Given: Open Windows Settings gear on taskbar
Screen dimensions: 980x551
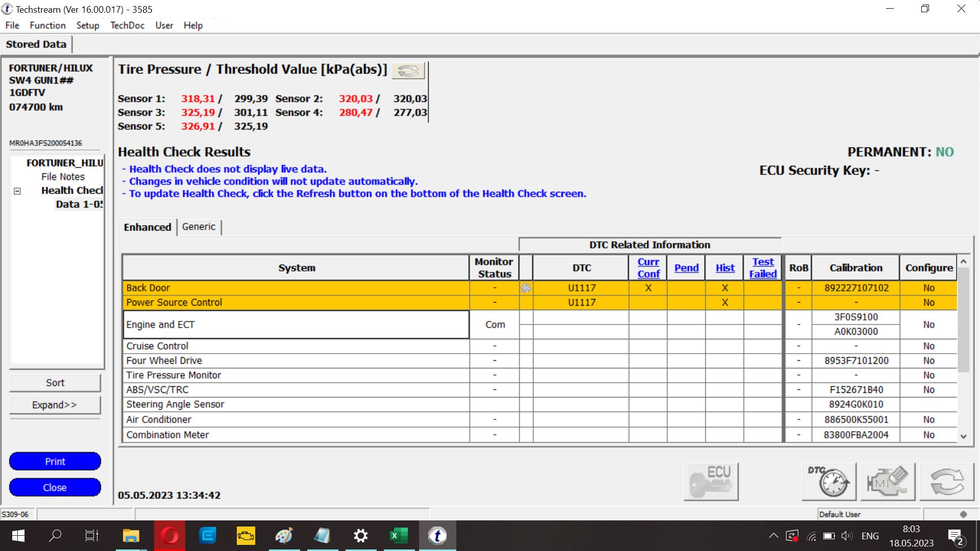Looking at the screenshot, I should [x=361, y=536].
